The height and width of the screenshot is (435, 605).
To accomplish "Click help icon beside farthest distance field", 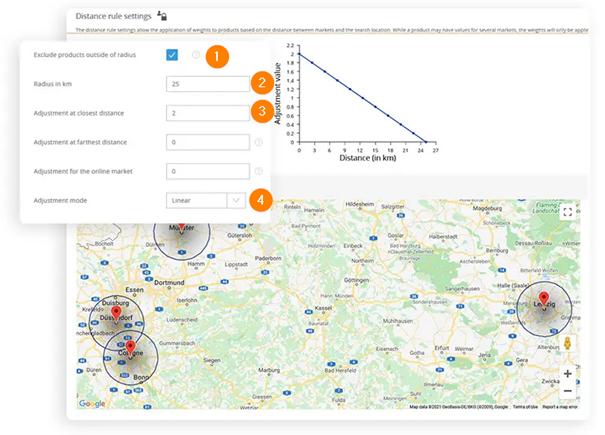I will 259,142.
